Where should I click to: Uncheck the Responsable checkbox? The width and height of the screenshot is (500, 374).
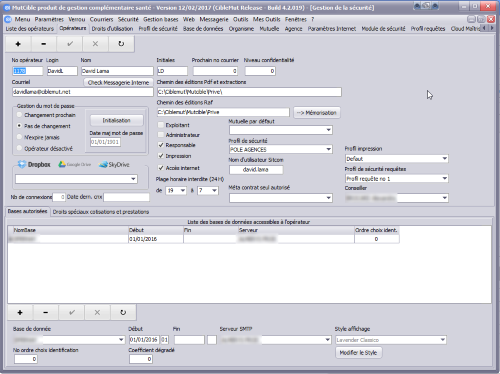(161, 145)
